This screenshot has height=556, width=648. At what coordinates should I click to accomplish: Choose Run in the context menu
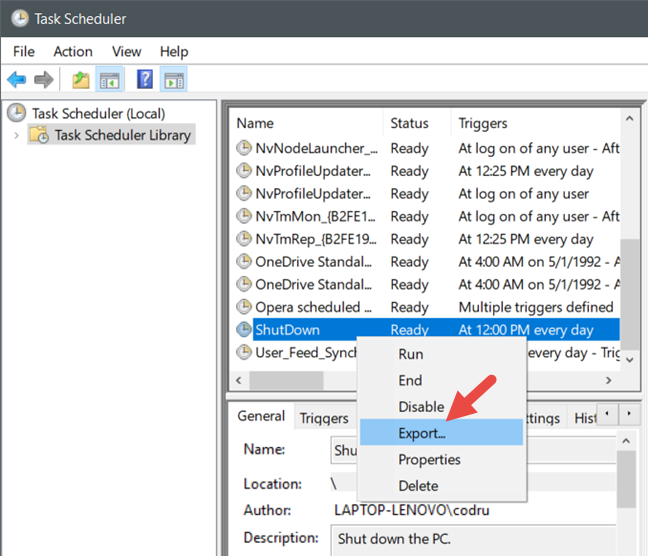tap(441, 354)
